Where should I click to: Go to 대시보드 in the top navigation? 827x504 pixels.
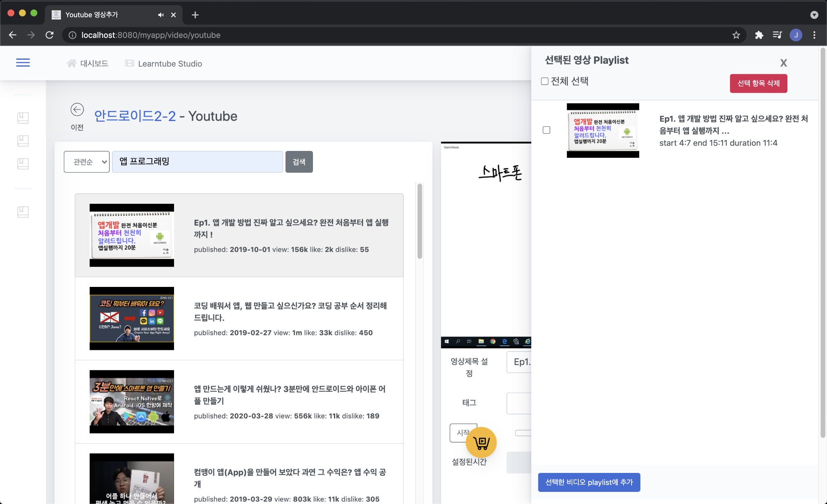click(x=88, y=63)
